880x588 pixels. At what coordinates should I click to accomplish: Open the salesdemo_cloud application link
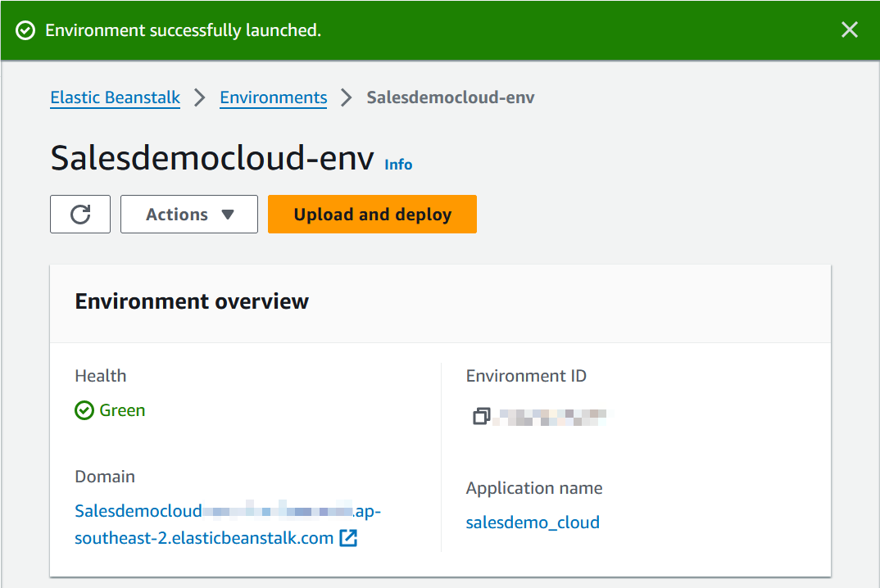click(x=533, y=522)
